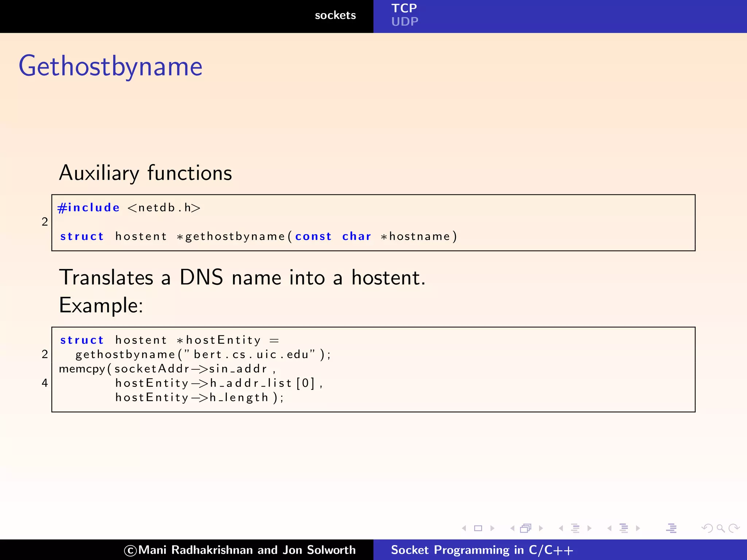The width and height of the screenshot is (747, 560).
Task: Click the hostEntity->h_addr_list[0] line
Action: click(x=219, y=383)
